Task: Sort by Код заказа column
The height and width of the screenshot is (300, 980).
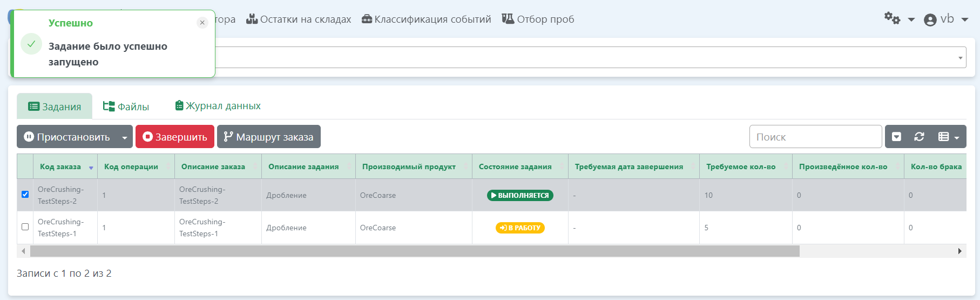Action: [65, 166]
